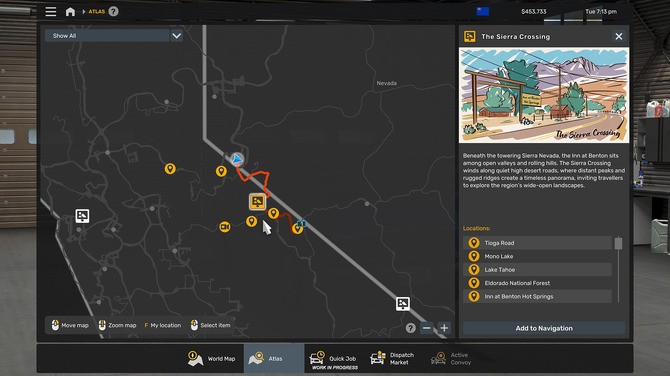Click the white scenic marker near the coast
Viewport: 670px width, 376px height.
pyautogui.click(x=82, y=215)
